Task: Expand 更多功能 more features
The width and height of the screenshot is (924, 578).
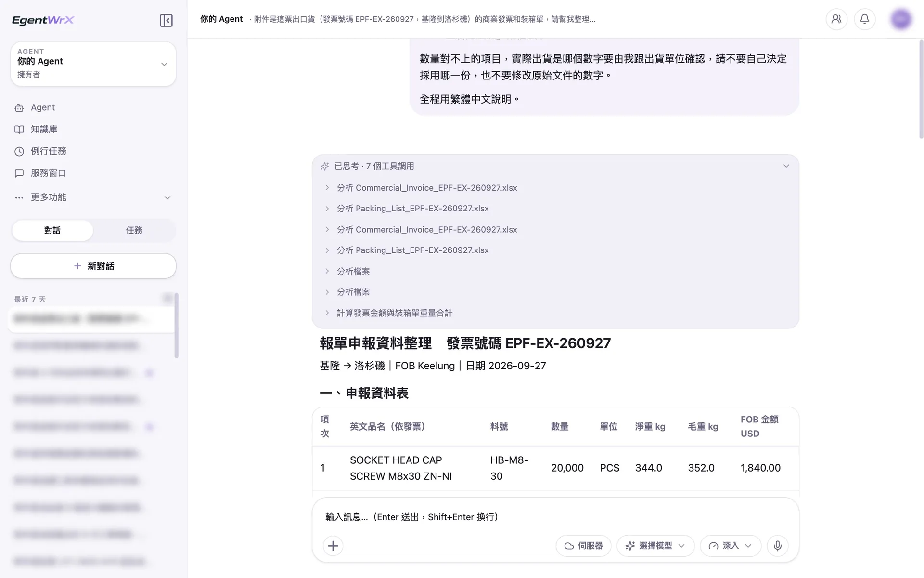Action: tap(93, 197)
